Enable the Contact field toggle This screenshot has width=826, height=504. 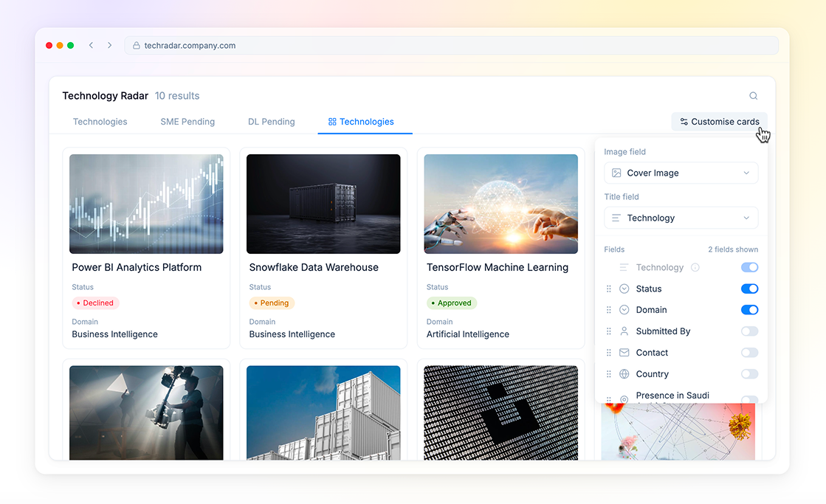click(x=750, y=352)
